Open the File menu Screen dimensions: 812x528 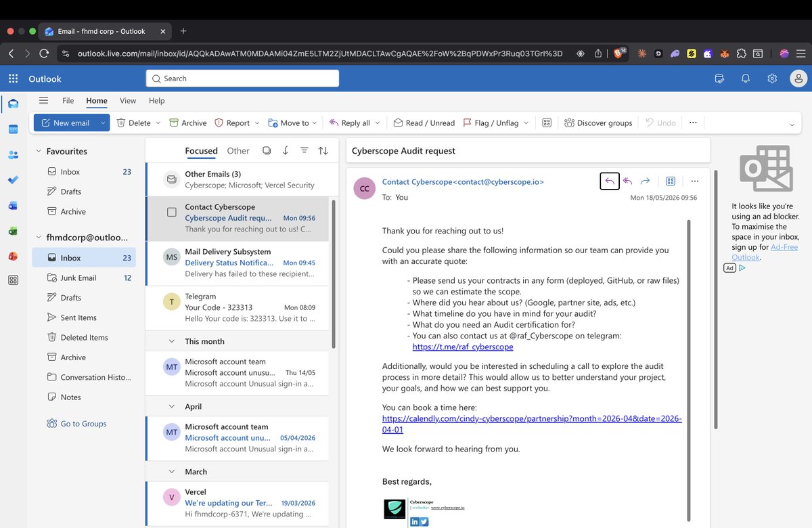point(68,100)
